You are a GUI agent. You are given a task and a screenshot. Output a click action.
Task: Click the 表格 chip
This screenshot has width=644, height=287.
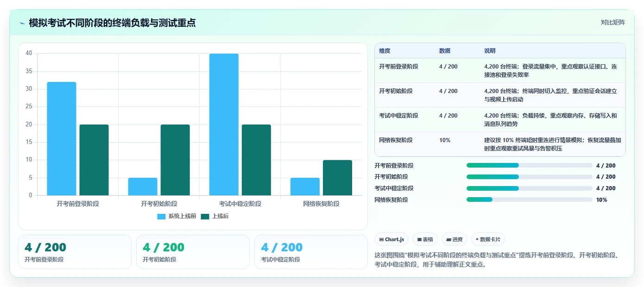pyautogui.click(x=425, y=239)
